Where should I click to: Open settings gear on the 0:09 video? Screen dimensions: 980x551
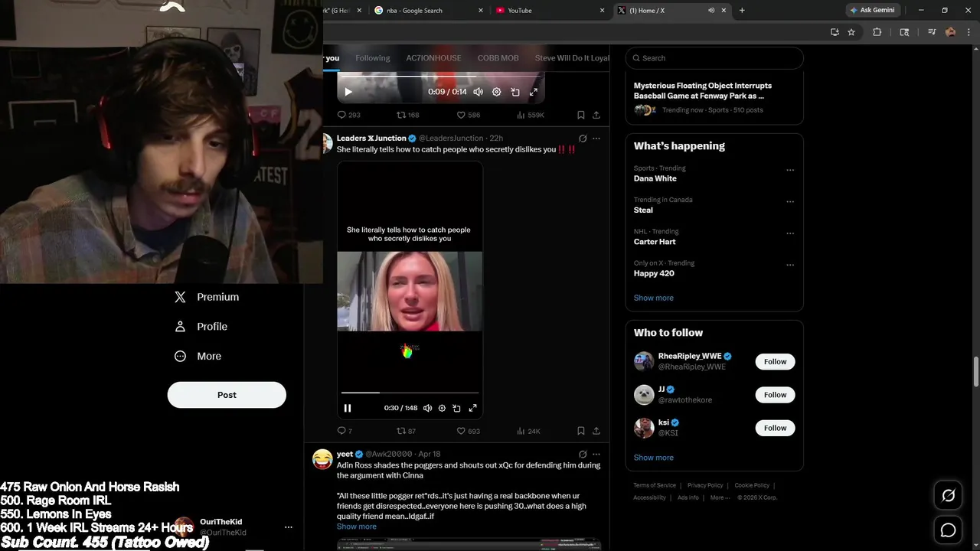point(496,92)
